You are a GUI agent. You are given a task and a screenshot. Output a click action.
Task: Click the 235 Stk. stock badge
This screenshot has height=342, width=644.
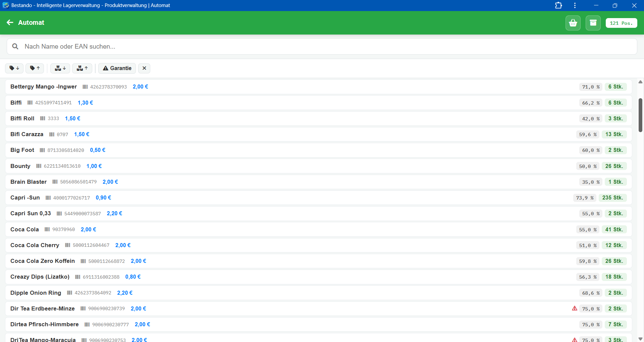pyautogui.click(x=612, y=197)
